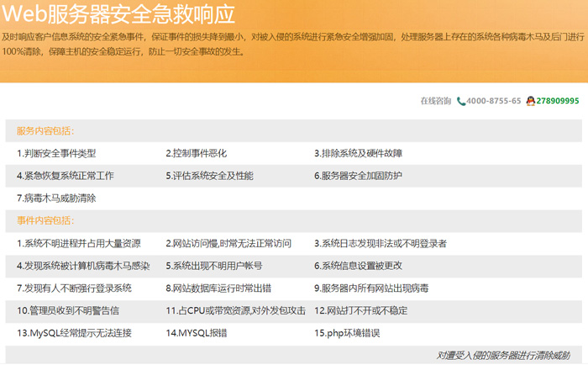
Task: Click the green phone icon
Action: [461, 101]
